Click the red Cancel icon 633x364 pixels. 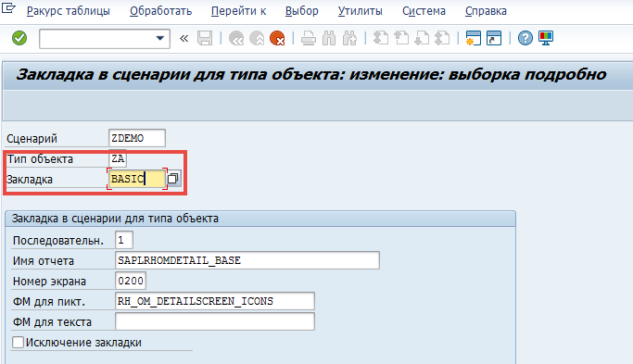tap(277, 38)
